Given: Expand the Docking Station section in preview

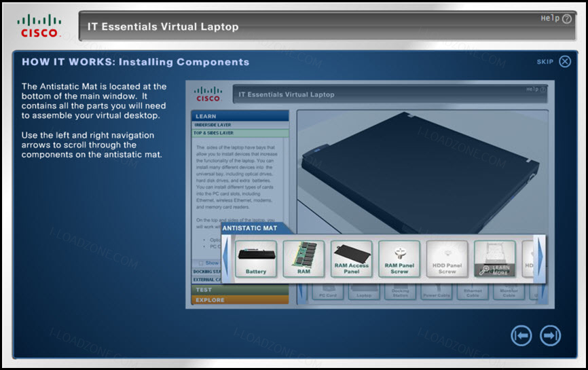Looking at the screenshot, I should point(206,272).
